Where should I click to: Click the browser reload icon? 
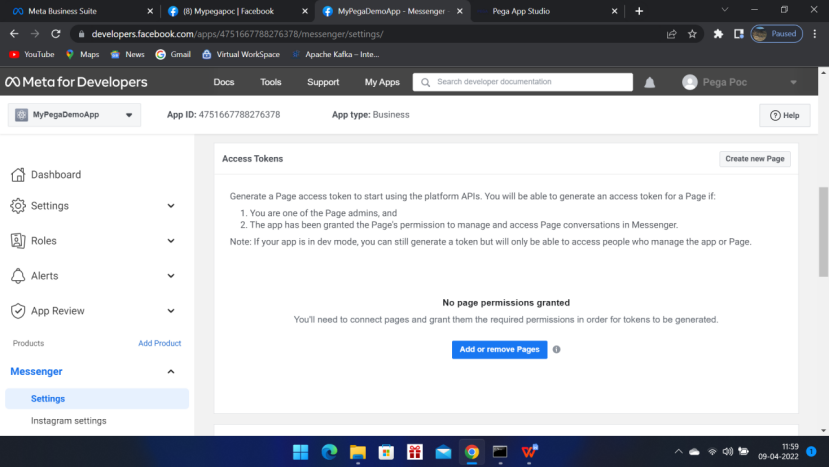pyautogui.click(x=56, y=34)
